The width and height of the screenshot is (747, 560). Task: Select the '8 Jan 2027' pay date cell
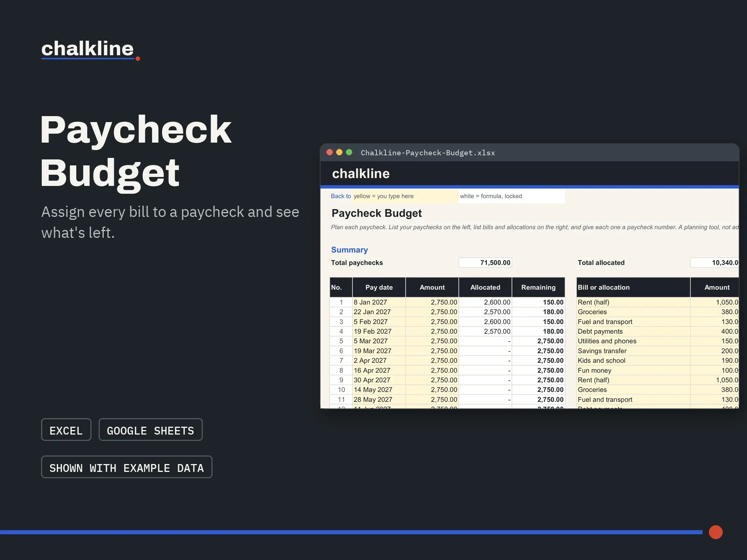pos(379,302)
